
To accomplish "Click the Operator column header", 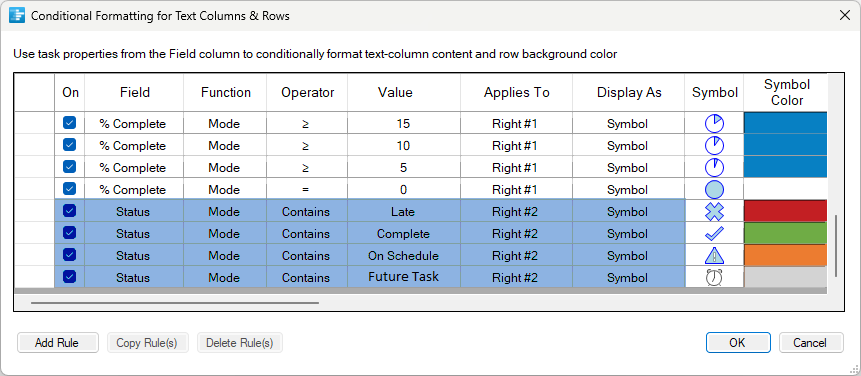I will [308, 93].
